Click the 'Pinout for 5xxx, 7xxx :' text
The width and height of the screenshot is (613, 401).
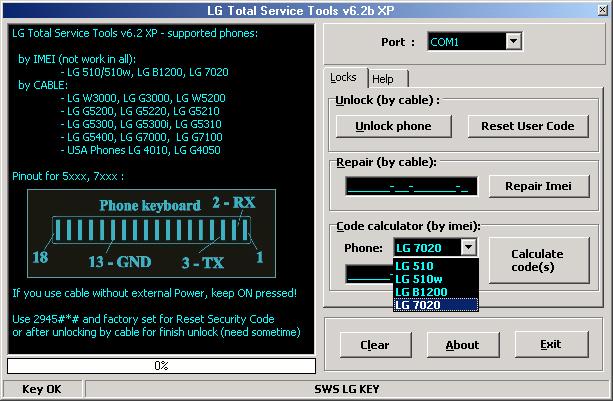pos(68,176)
